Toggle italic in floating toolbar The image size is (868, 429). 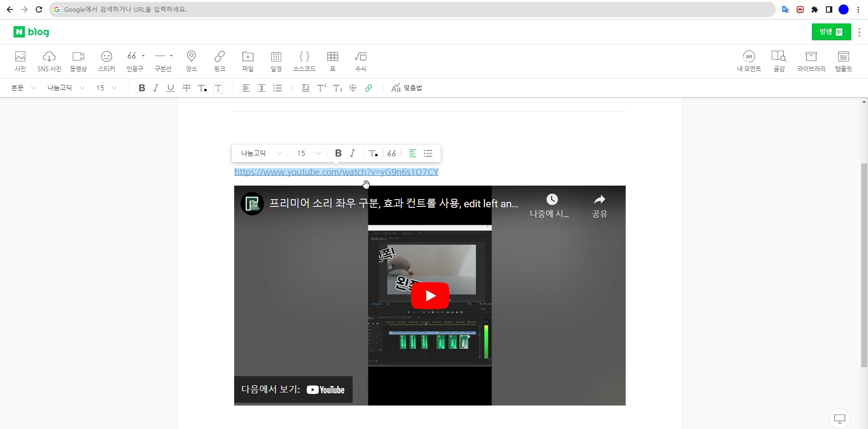coord(353,154)
